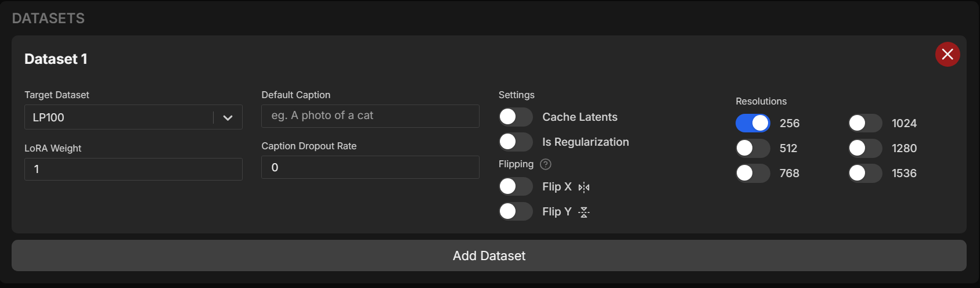Enable the 1536 resolution toggle
The height and width of the screenshot is (288, 980).
tap(865, 173)
